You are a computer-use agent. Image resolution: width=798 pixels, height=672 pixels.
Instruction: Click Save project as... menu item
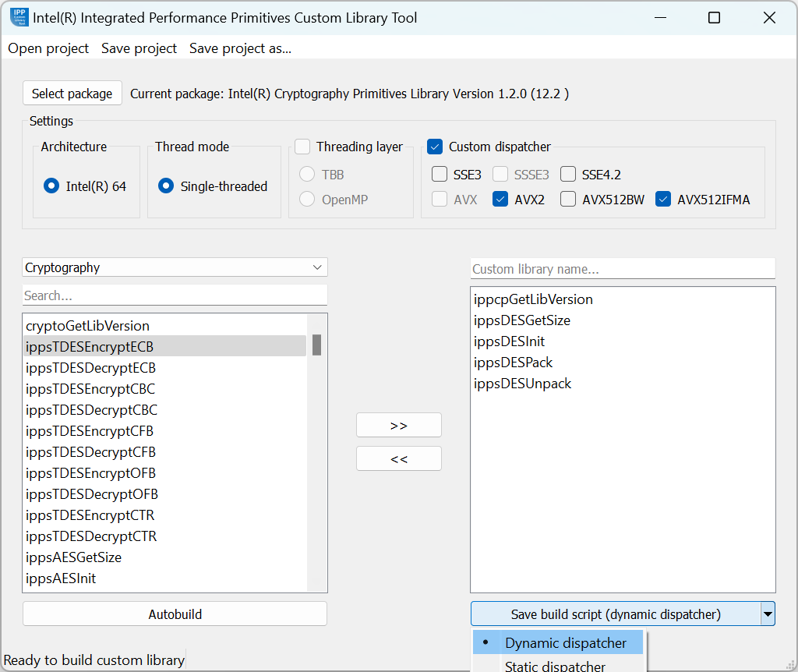tap(240, 48)
